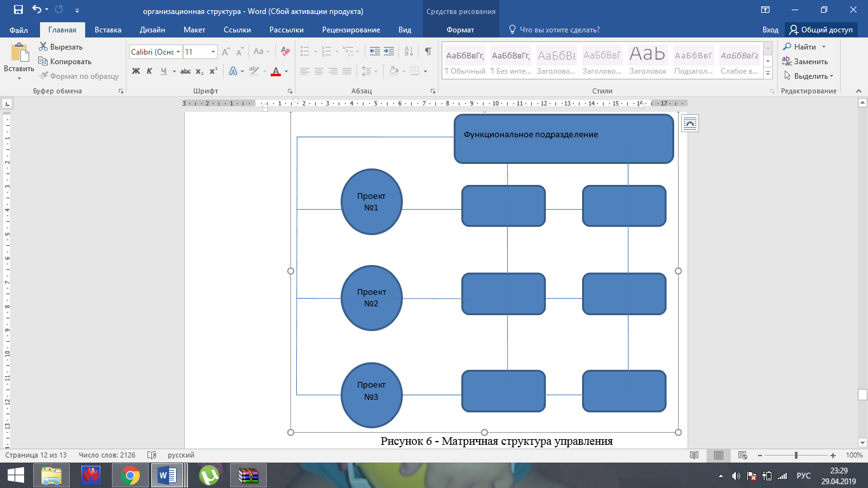Open Google Chrome from the taskbar

pyautogui.click(x=130, y=475)
